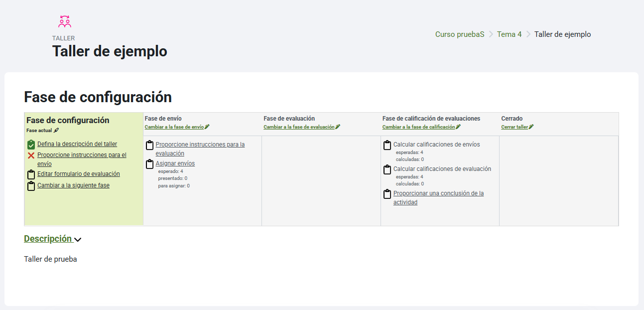Open Editar formulario de evaluación link
The height and width of the screenshot is (310, 644).
(x=78, y=174)
